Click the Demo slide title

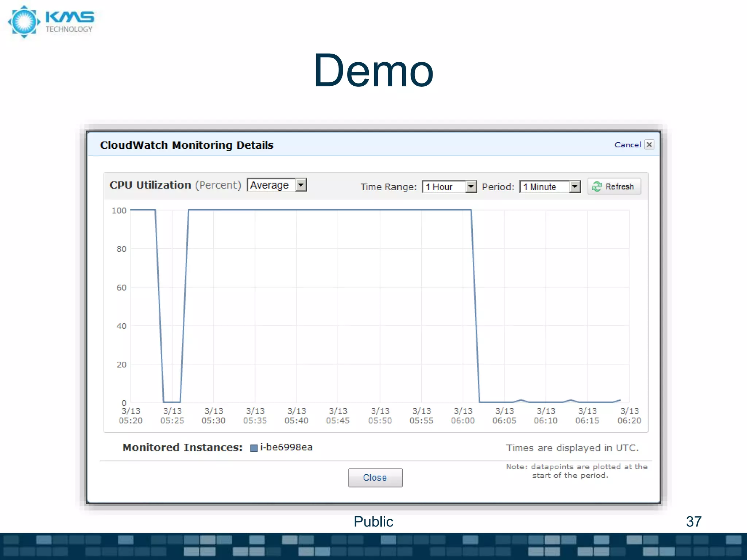(373, 70)
